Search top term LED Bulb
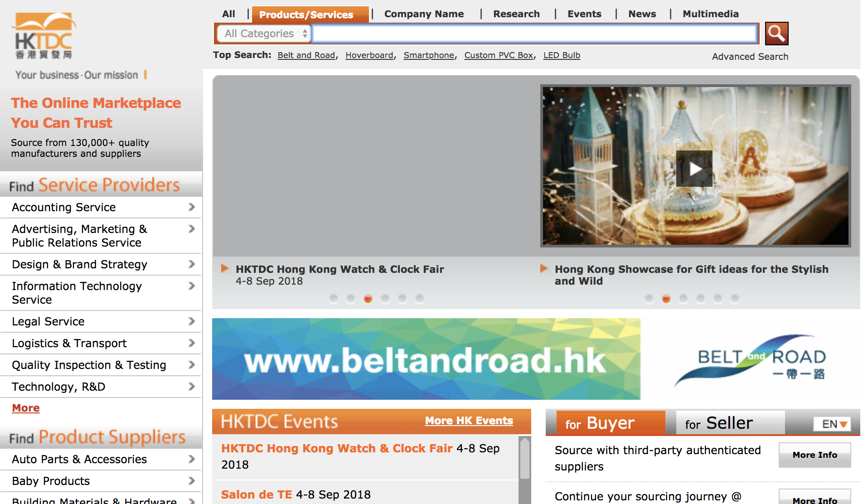Screen dimensions: 863x504 [x=562, y=55]
